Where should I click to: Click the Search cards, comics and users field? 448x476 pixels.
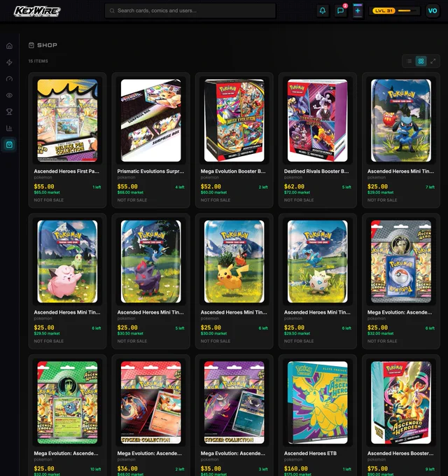pyautogui.click(x=190, y=10)
